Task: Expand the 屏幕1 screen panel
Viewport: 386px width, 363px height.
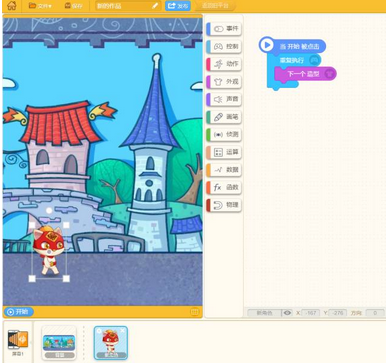Action: click(18, 342)
